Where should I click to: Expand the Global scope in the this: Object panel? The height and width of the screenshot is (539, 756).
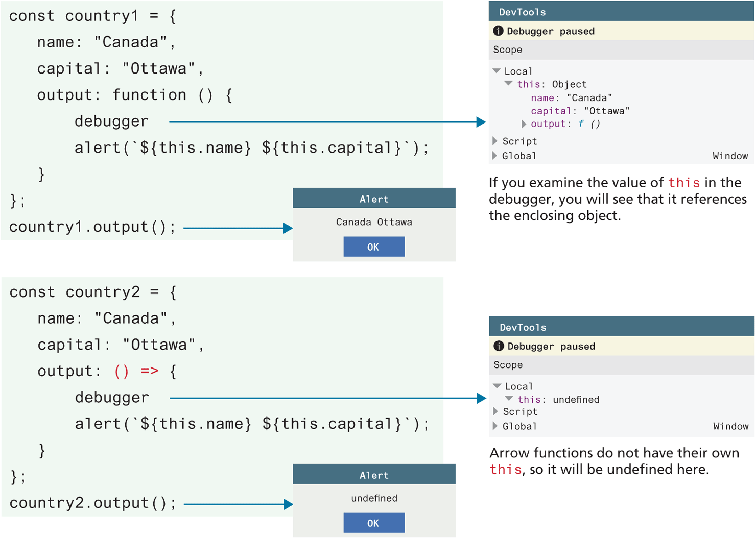(x=495, y=156)
